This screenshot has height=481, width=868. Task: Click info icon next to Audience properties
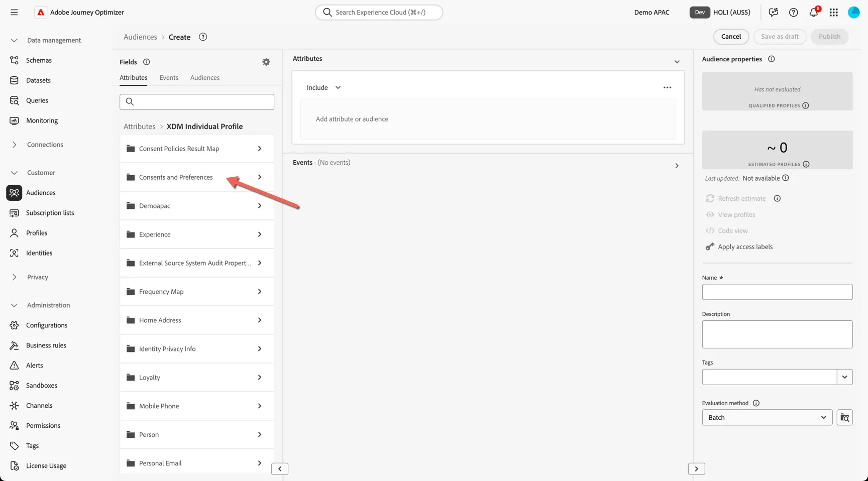tap(772, 59)
